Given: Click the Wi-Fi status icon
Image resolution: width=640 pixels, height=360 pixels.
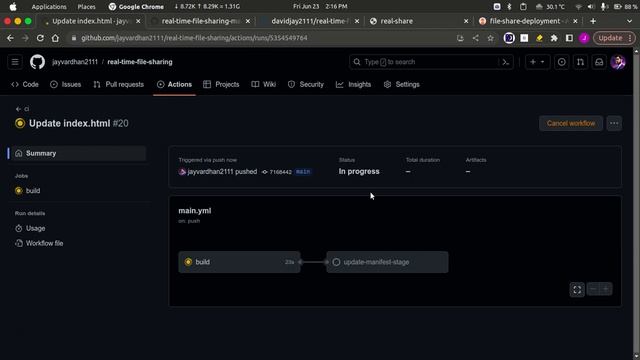Looking at the screenshot, I should [x=578, y=7].
